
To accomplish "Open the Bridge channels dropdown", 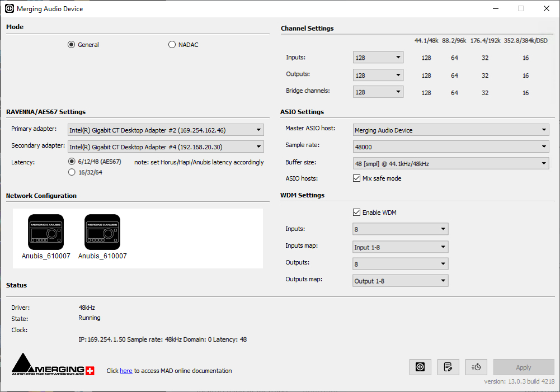I will coord(378,92).
